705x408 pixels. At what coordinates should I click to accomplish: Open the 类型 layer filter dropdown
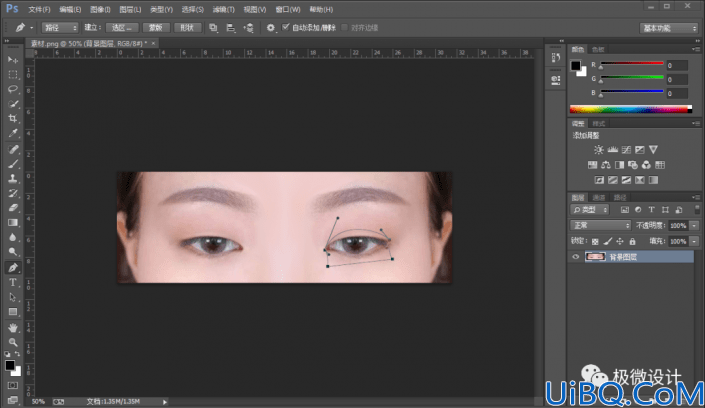[x=589, y=210]
